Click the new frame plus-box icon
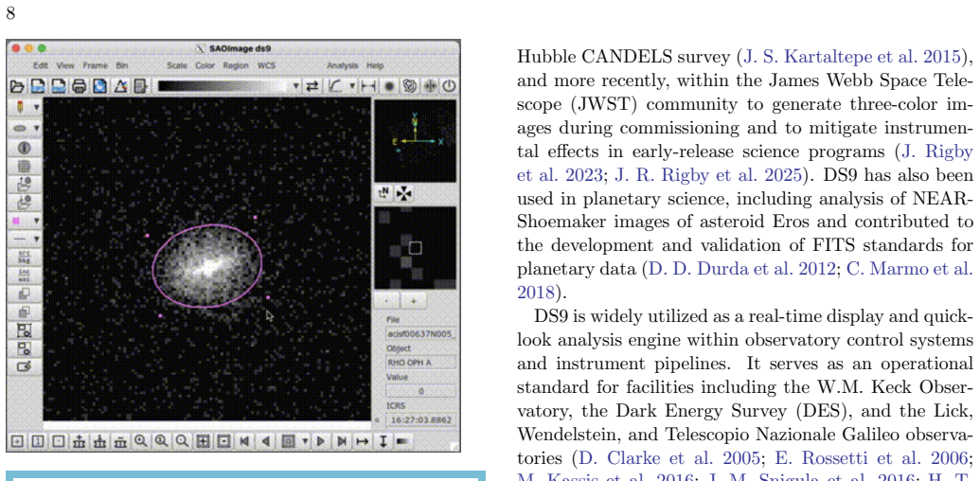This screenshot has height=481, width=980. point(17,441)
